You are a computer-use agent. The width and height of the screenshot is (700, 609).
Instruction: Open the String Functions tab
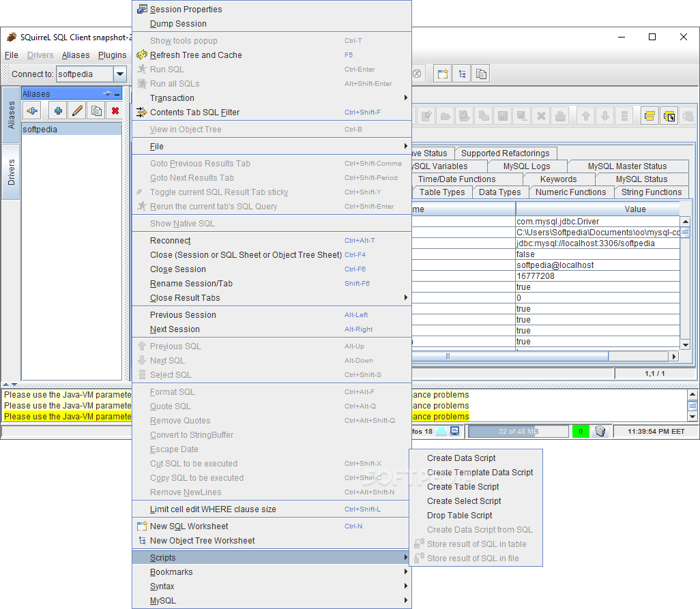[652, 192]
